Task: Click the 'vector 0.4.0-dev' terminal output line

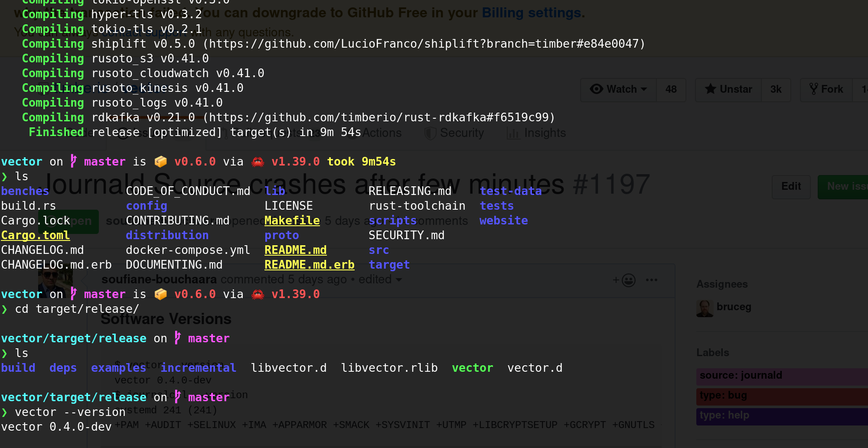Action: [x=56, y=427]
